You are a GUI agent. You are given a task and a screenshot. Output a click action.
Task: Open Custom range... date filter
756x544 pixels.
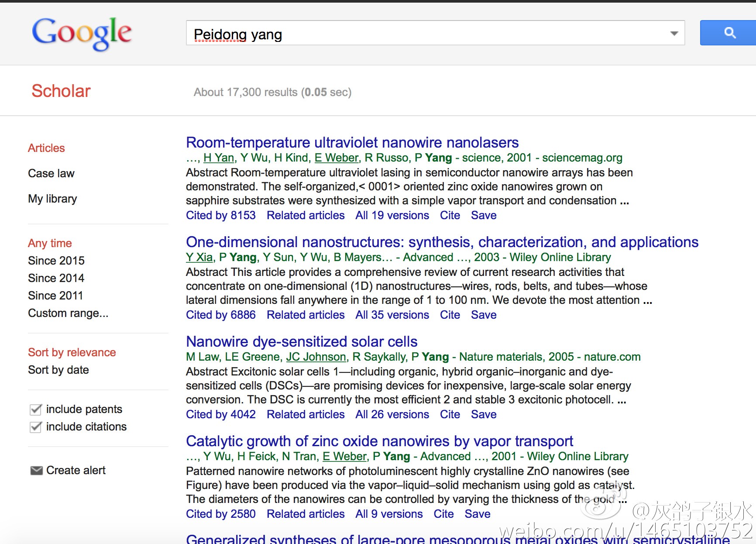tap(68, 313)
